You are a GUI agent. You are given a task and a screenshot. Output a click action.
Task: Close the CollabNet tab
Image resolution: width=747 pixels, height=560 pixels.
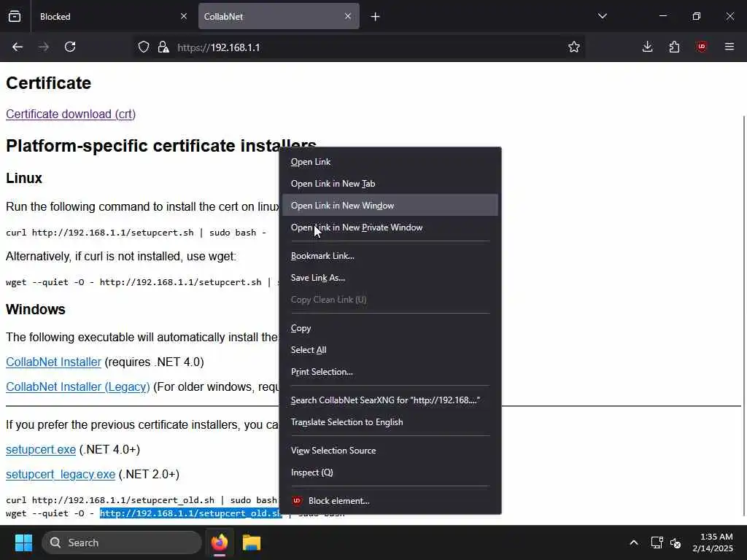pyautogui.click(x=348, y=16)
